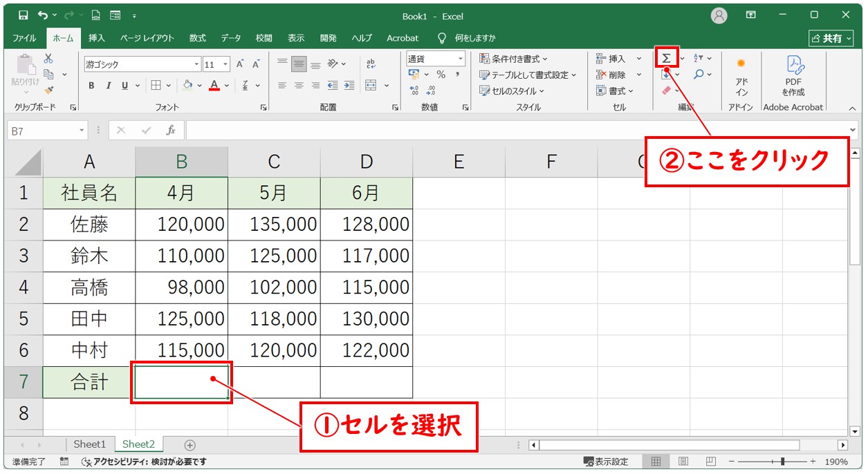Toggle bold formatting
The width and height of the screenshot is (868, 474).
click(x=91, y=86)
